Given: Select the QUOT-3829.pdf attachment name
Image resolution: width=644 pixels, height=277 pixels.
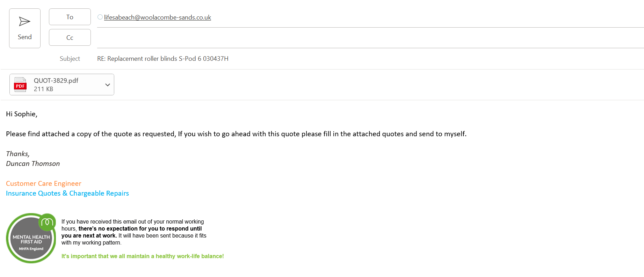Looking at the screenshot, I should [x=56, y=81].
